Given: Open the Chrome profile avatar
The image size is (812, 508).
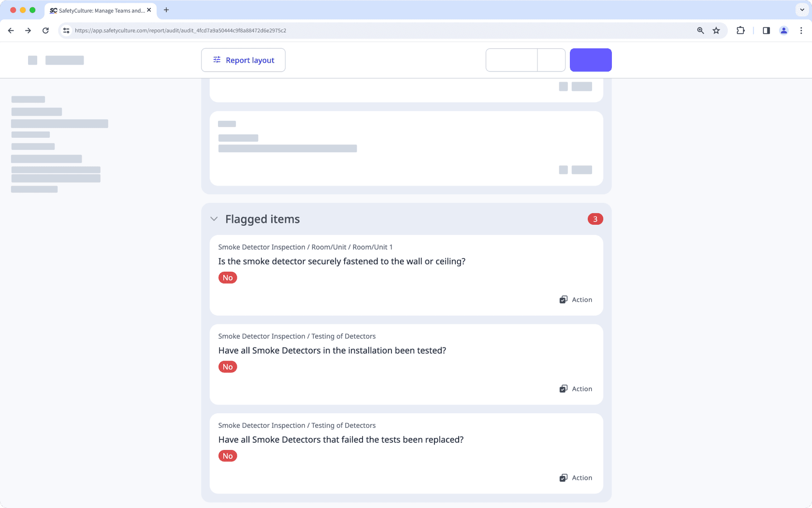Looking at the screenshot, I should pos(784,30).
